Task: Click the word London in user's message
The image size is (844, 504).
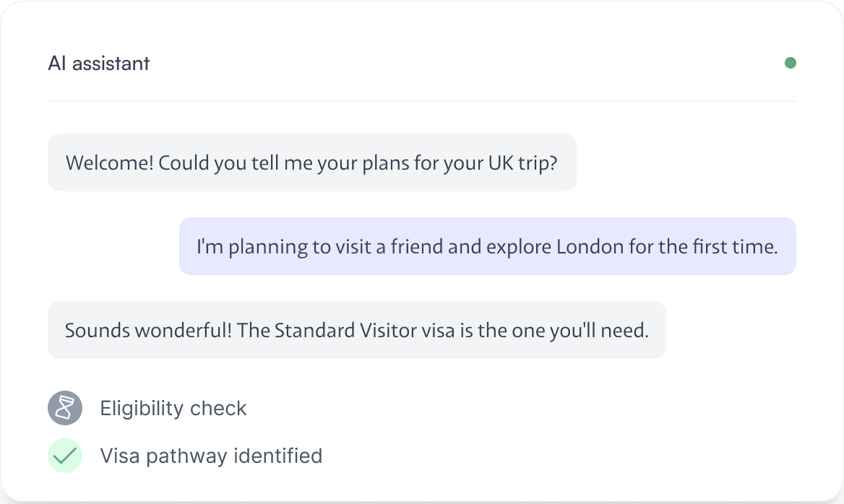Action: tap(590, 246)
